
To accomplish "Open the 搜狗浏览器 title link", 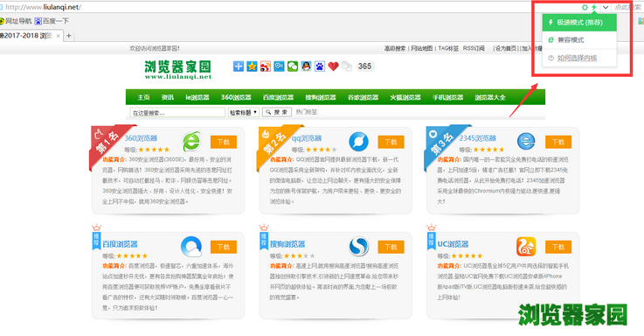I will (287, 244).
